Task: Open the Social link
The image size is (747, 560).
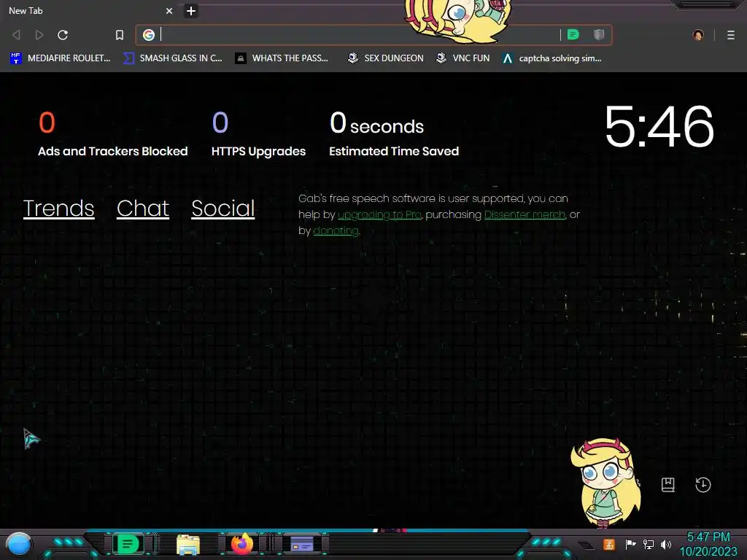Action: click(223, 208)
